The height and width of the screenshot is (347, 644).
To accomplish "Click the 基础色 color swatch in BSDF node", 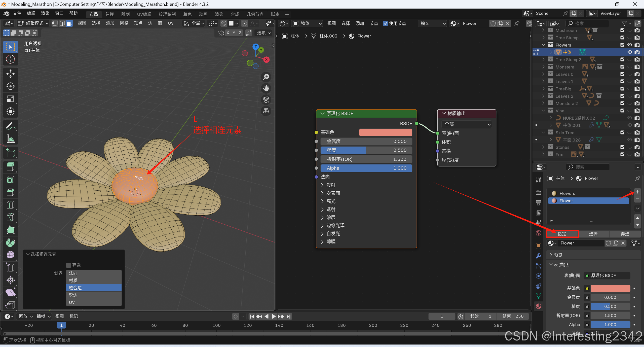I will [386, 132].
